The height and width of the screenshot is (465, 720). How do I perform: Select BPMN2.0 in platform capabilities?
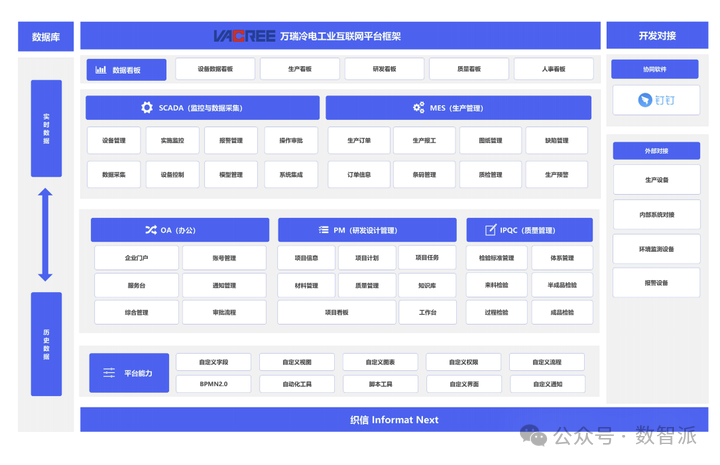[214, 384]
